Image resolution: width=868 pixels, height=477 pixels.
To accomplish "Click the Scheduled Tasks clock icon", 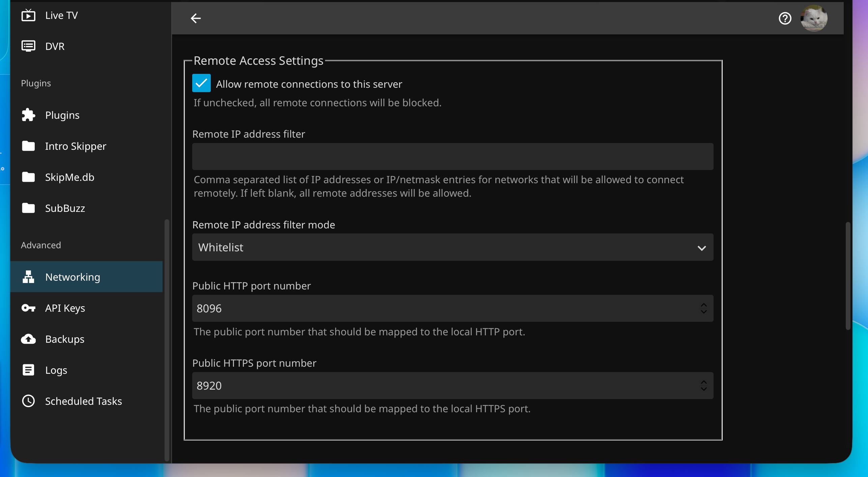I will [x=28, y=401].
